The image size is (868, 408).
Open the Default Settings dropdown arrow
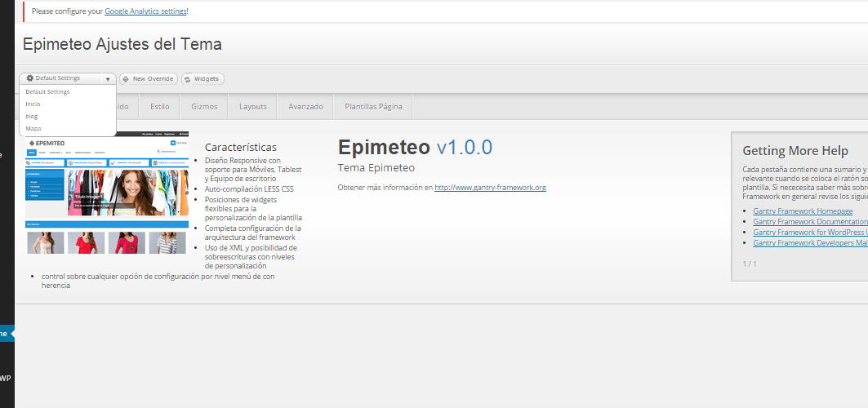[108, 79]
